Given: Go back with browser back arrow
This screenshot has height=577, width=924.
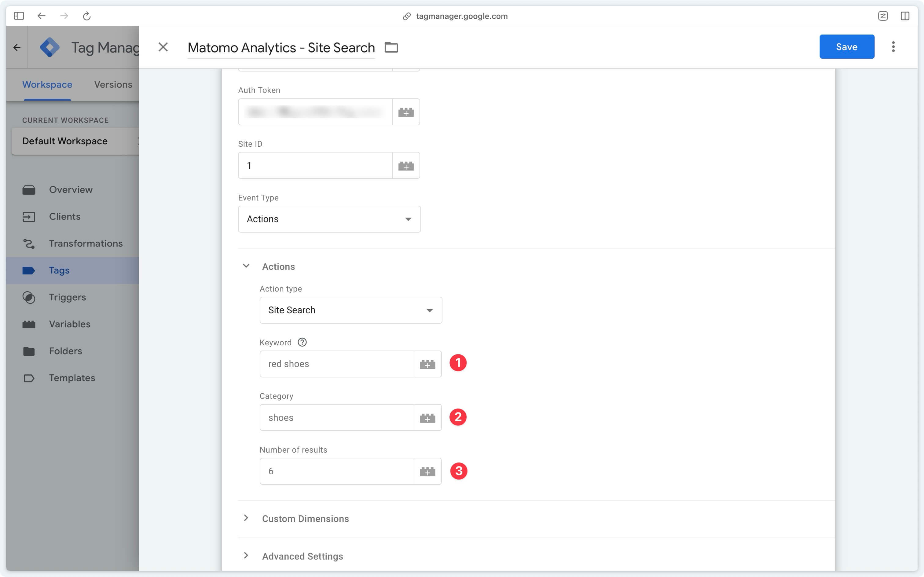Looking at the screenshot, I should click(x=41, y=16).
